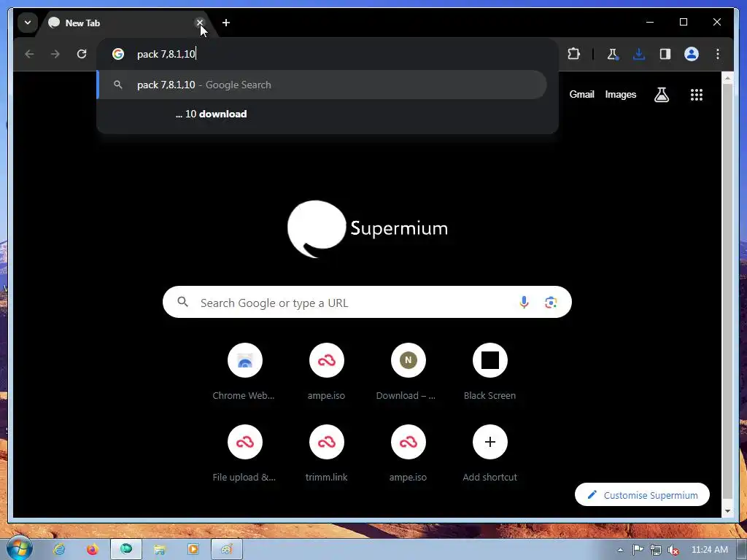Click page scrollbar up arrow
The image size is (747, 560).
tap(727, 77)
